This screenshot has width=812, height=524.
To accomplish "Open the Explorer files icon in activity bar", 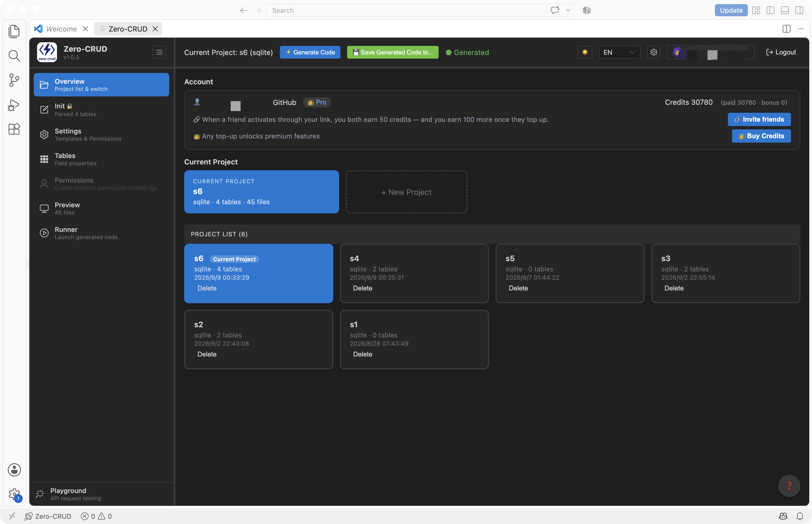I will (14, 31).
